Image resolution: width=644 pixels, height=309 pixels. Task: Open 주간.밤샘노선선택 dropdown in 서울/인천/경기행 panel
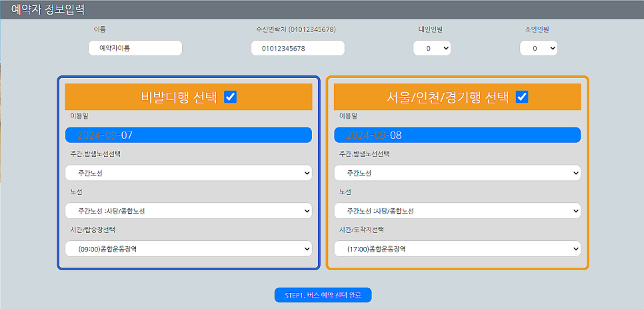[x=457, y=173]
